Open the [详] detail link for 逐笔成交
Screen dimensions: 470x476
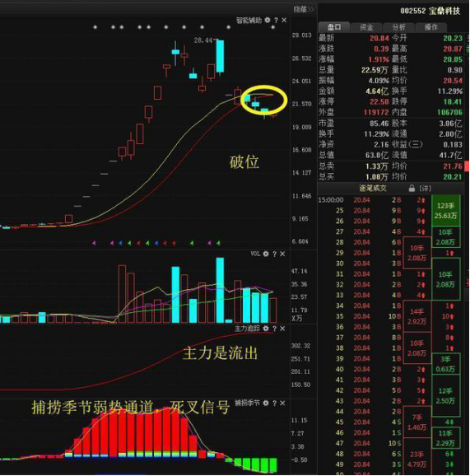(x=426, y=189)
